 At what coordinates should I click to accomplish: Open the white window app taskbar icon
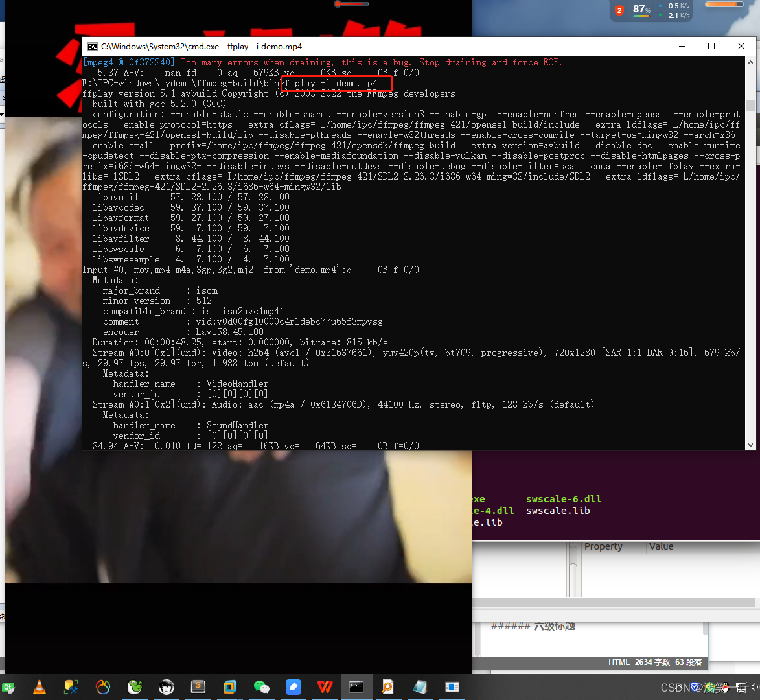452,687
